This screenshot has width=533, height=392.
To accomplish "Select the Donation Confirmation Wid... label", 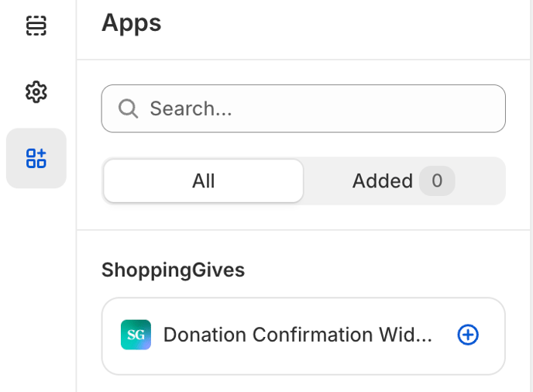I will [x=297, y=335].
